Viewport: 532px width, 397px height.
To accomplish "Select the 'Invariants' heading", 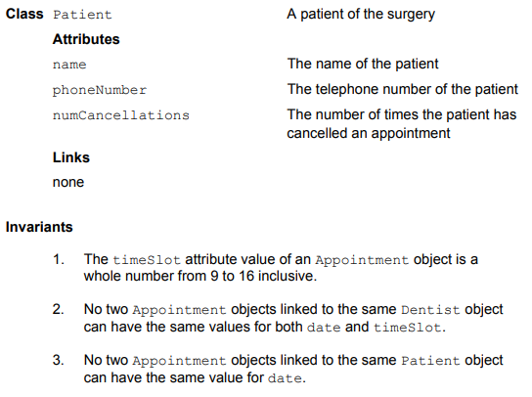I will coord(39,227).
